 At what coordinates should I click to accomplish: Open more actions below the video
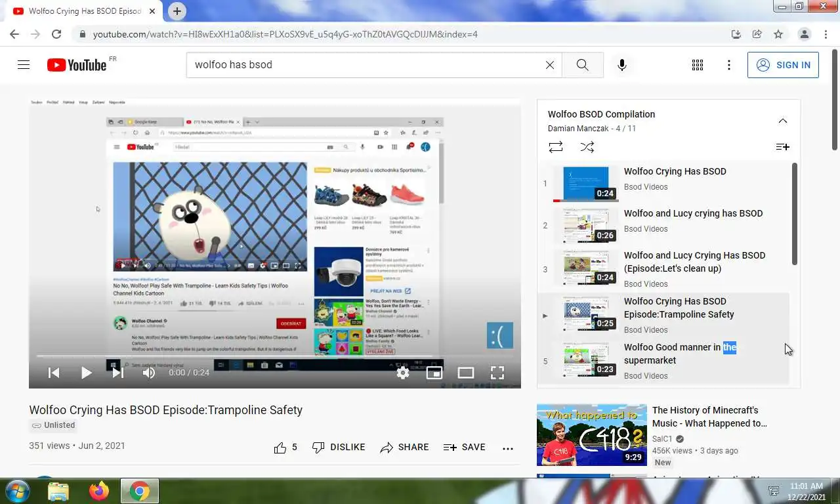[x=508, y=448]
